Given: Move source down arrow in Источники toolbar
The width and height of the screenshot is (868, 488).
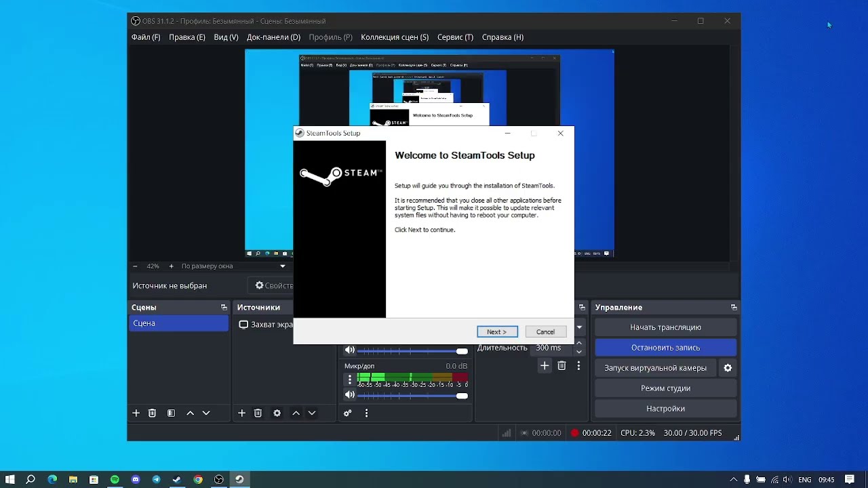Looking at the screenshot, I should coord(312,413).
